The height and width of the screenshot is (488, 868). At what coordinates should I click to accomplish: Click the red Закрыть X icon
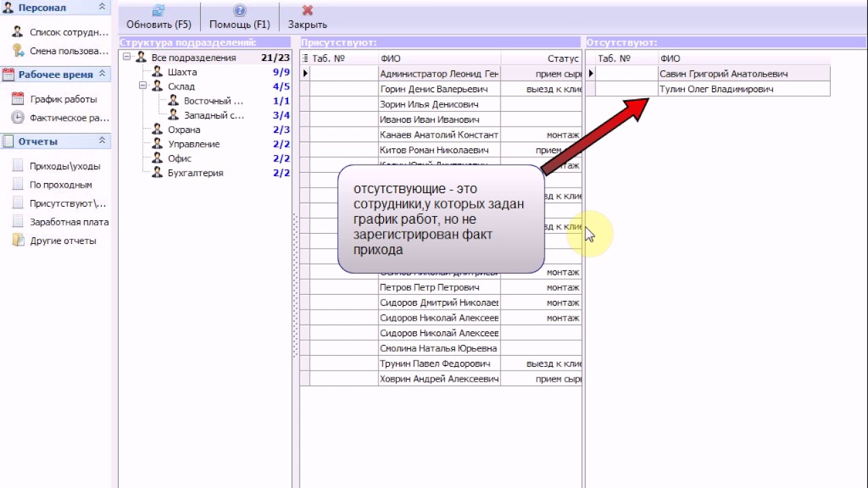(x=307, y=11)
